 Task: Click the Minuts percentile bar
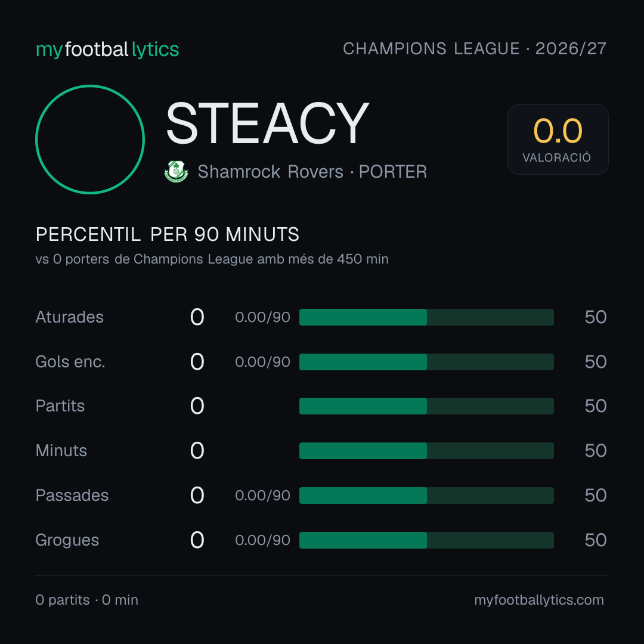426,451
